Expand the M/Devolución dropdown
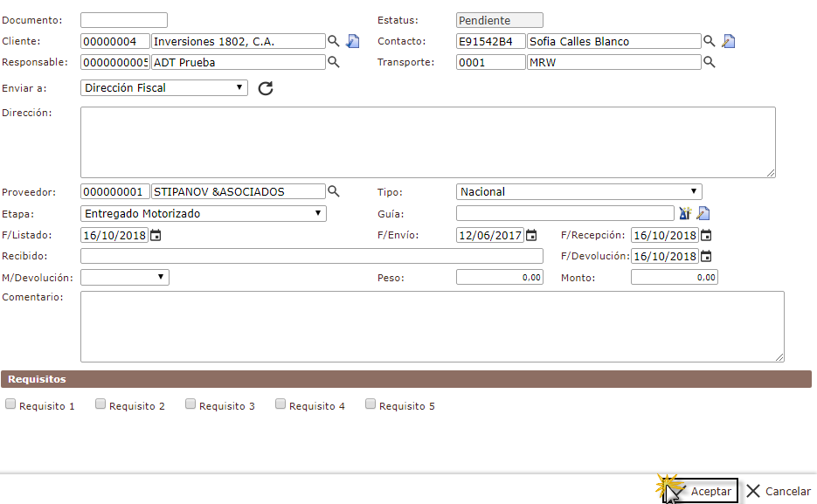817x504 pixels. pos(124,278)
